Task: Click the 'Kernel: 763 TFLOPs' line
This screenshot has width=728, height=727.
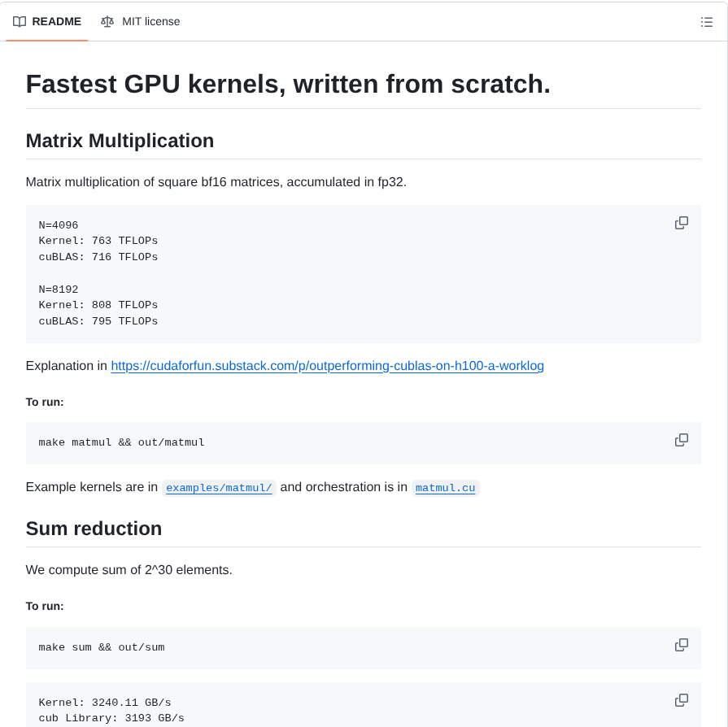Action: point(98,241)
